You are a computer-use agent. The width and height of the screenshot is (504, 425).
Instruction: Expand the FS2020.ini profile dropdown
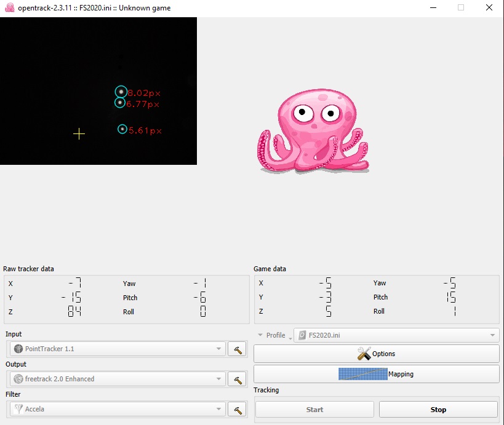397,335
